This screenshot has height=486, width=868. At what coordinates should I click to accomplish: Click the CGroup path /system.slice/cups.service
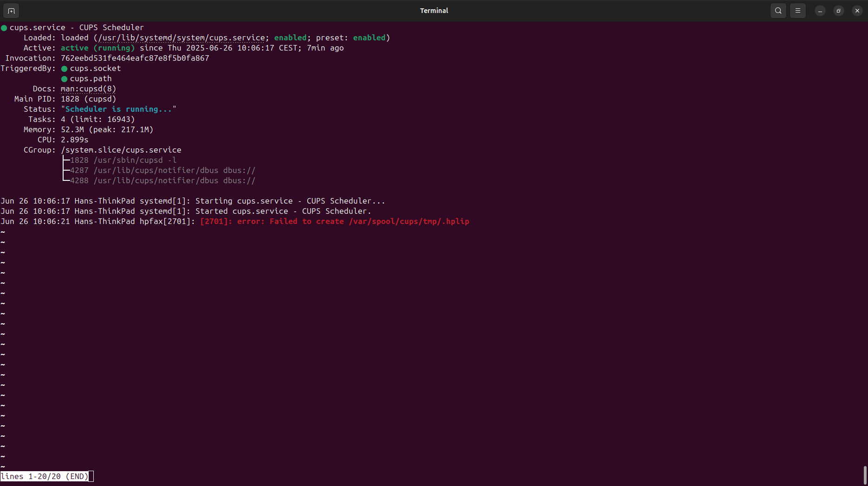(x=121, y=150)
